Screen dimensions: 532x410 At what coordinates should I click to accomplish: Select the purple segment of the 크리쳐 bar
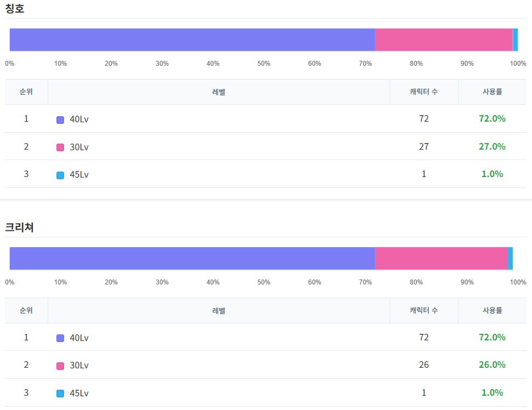[x=192, y=258]
